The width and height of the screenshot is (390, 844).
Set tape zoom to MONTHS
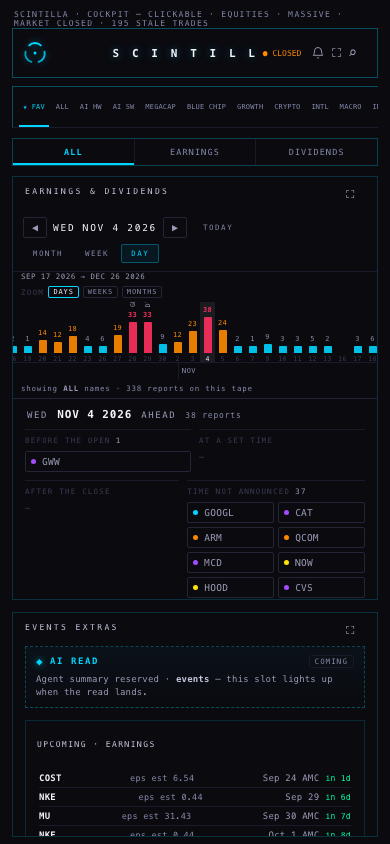(x=142, y=292)
